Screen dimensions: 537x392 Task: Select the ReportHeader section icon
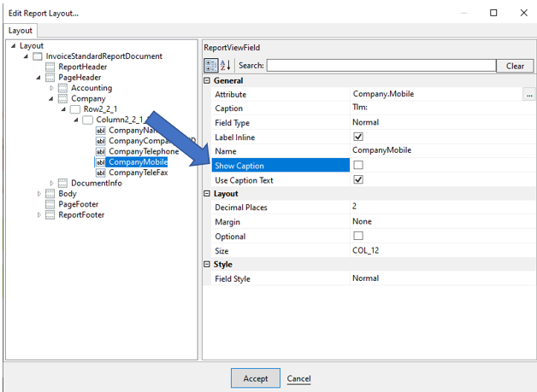coord(50,67)
